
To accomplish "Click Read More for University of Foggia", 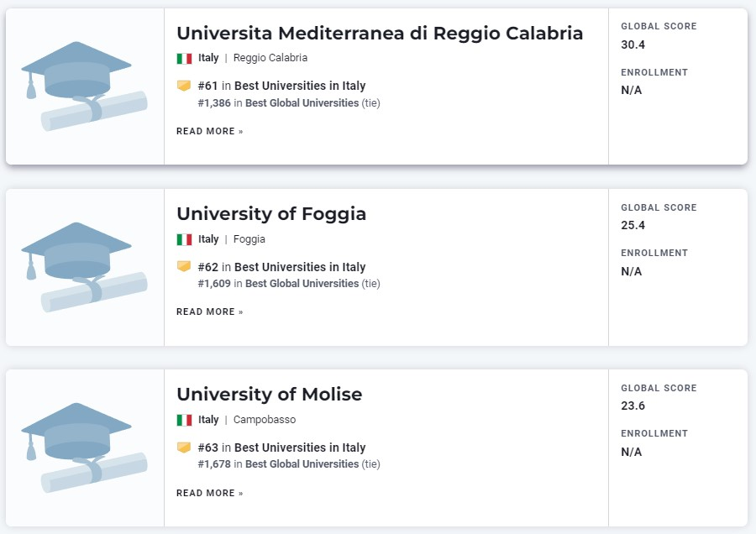I will 210,311.
